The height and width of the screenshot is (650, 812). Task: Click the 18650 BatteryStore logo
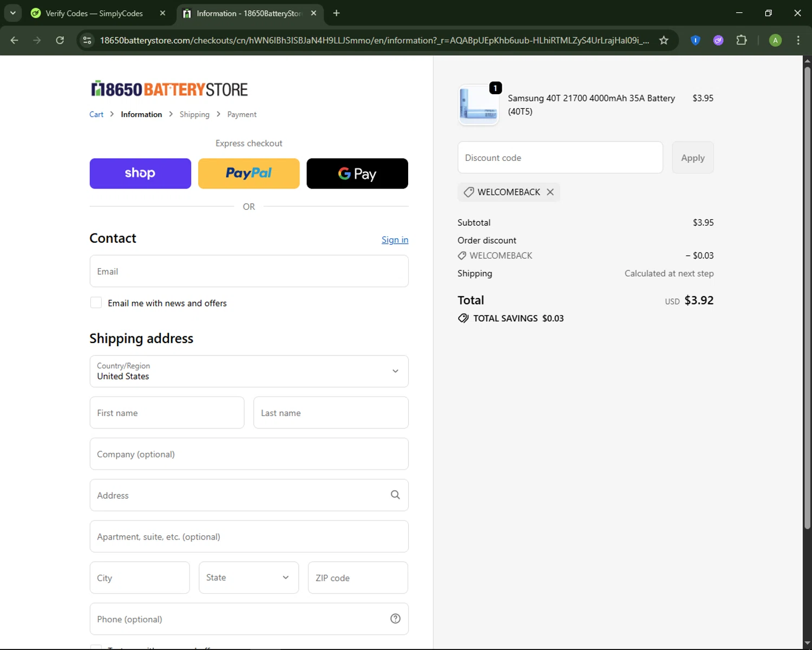[169, 89]
